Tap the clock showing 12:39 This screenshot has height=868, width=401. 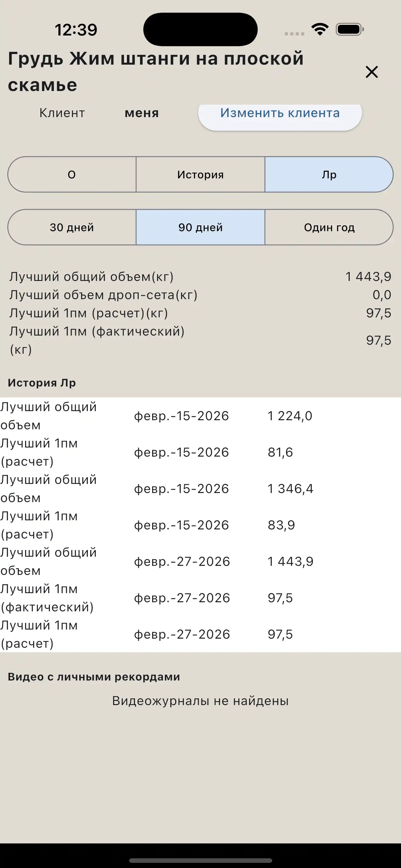point(76,30)
